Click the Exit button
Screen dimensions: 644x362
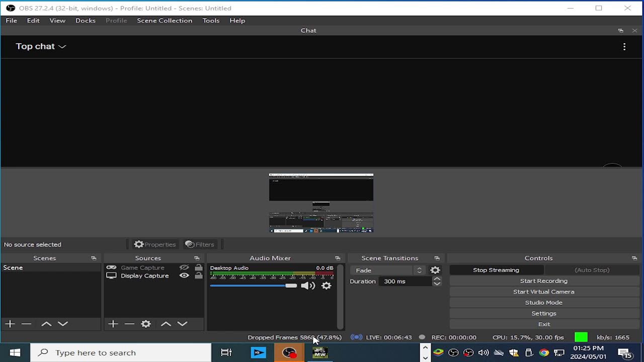pyautogui.click(x=544, y=324)
